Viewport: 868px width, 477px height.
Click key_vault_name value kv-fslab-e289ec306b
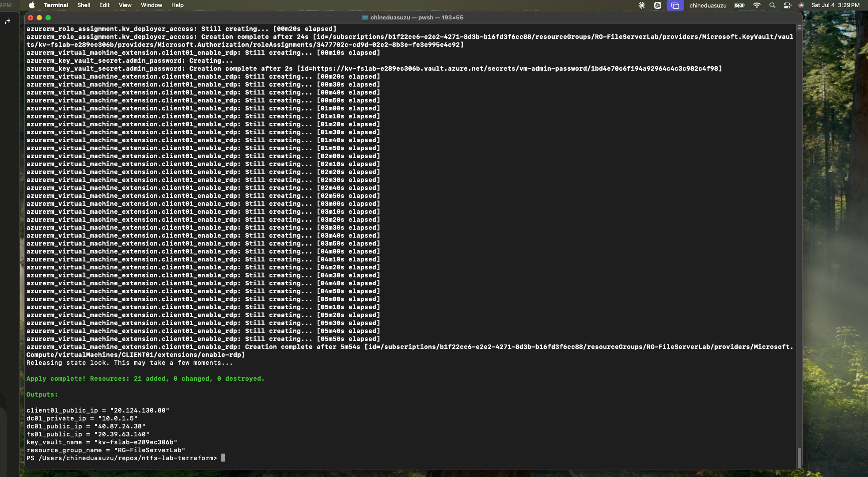(x=136, y=442)
